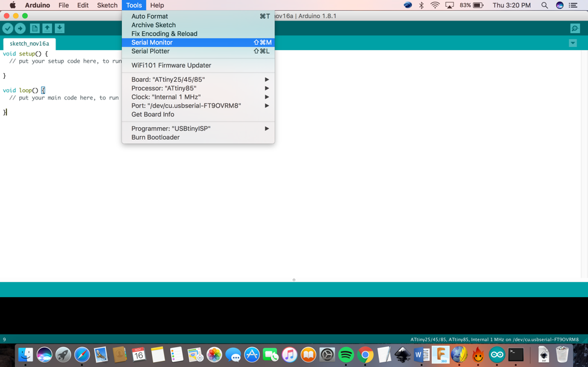
Task: Create a new sketch with the New icon
Action: (35, 28)
